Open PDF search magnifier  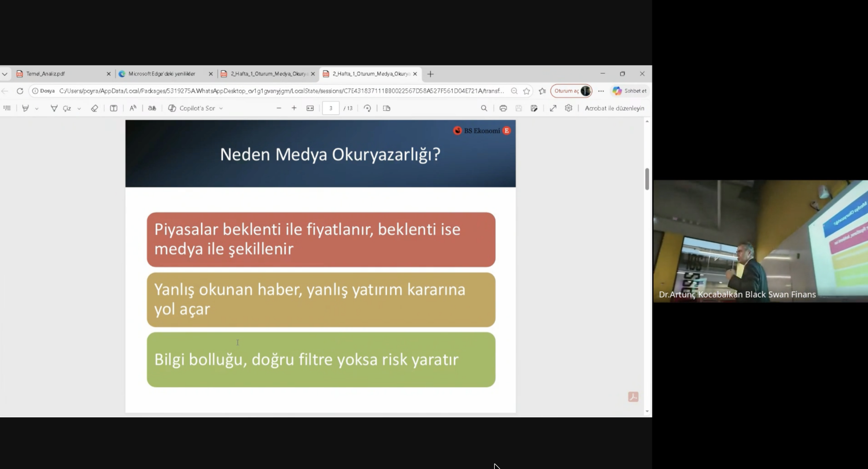point(484,108)
